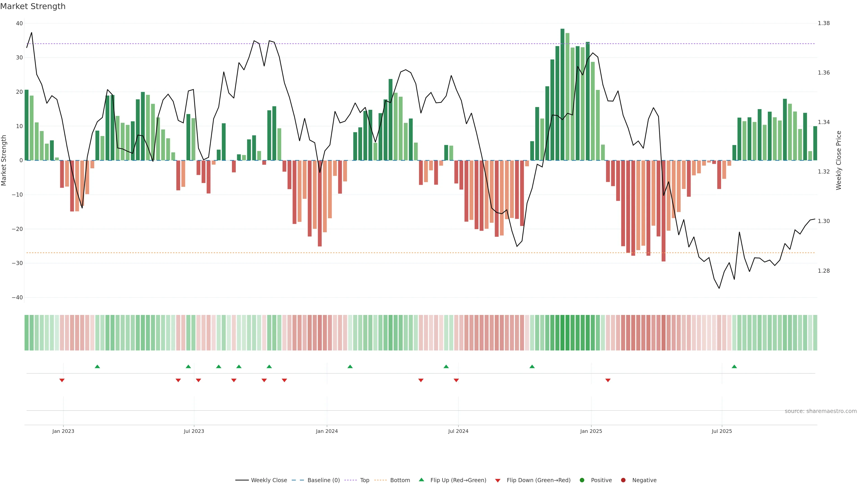This screenshot has width=868, height=488.
Task: Click the Negative red circle legend icon
Action: [x=623, y=480]
